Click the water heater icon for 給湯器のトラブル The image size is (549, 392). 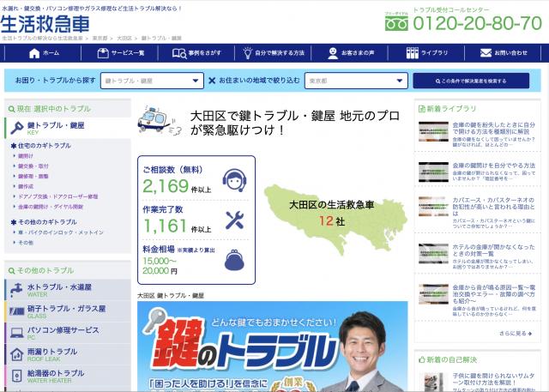[15, 375]
